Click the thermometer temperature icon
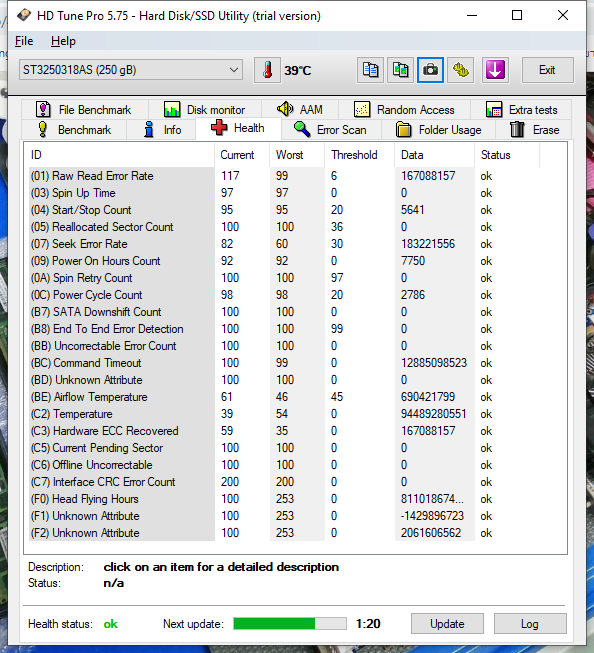Screen dimensions: 594x653 coord(267,70)
